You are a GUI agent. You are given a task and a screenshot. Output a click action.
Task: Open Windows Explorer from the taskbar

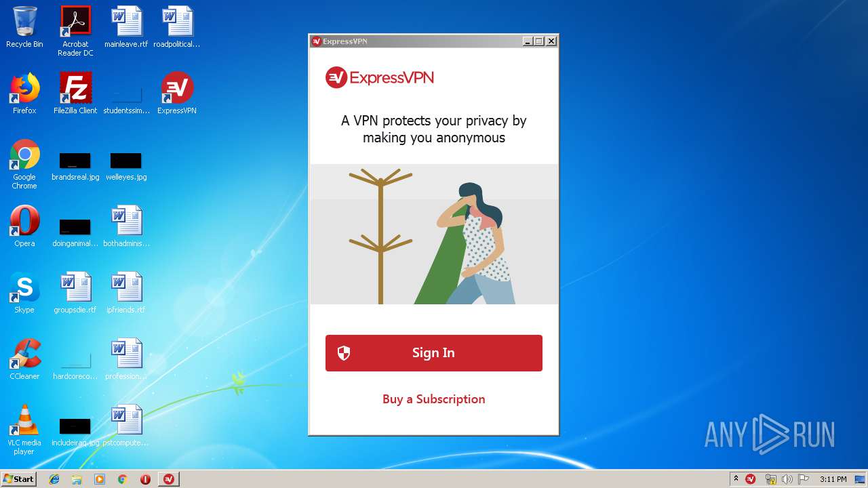[77, 479]
